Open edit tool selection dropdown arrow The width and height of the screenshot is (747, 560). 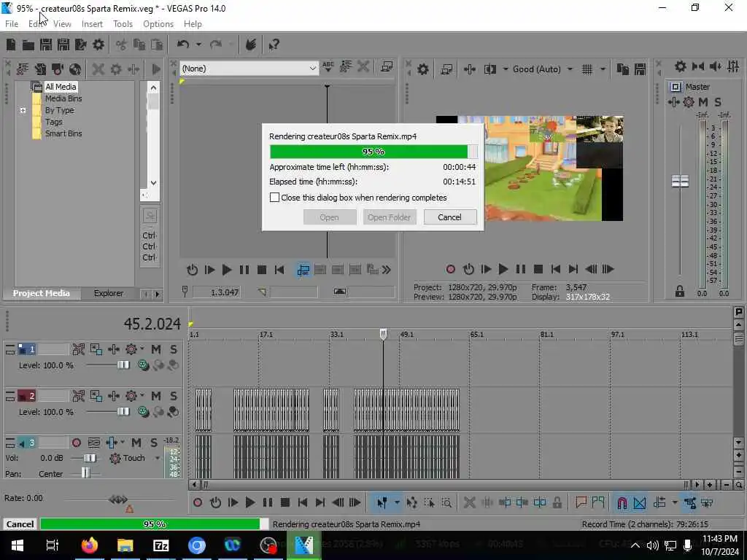point(396,502)
